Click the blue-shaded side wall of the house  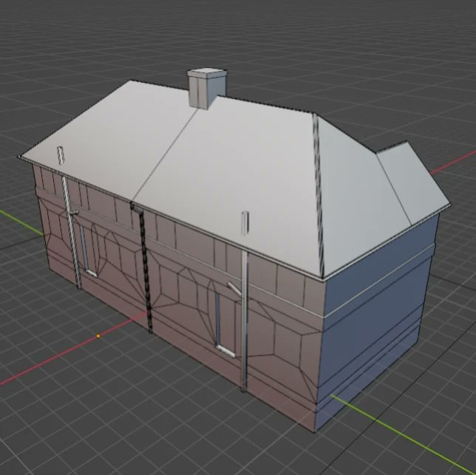tap(376, 321)
